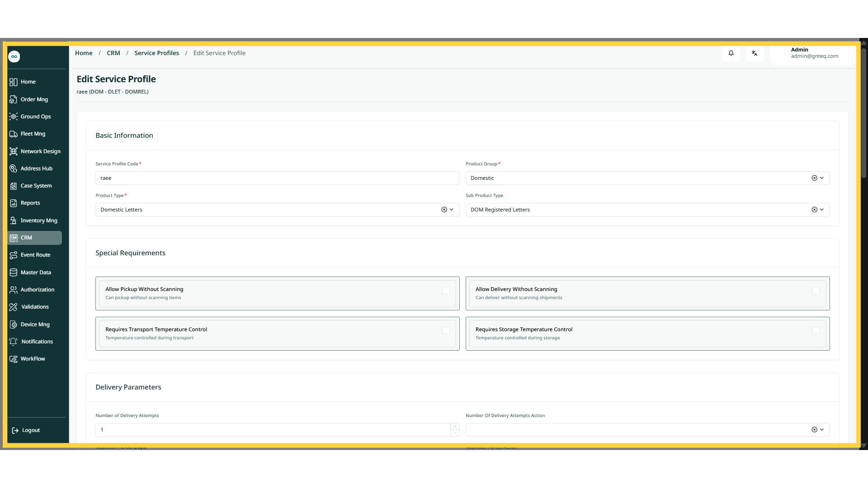Open Master Data menu item

click(x=34, y=272)
